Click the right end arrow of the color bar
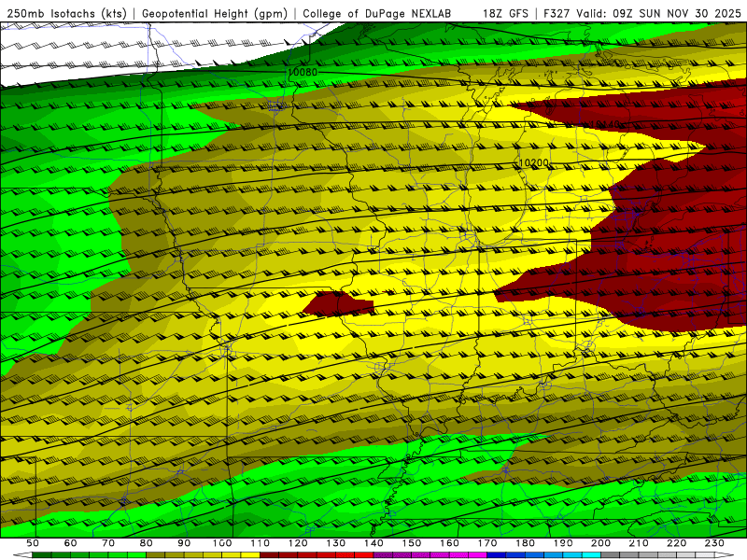The height and width of the screenshot is (560, 747). tap(725, 555)
